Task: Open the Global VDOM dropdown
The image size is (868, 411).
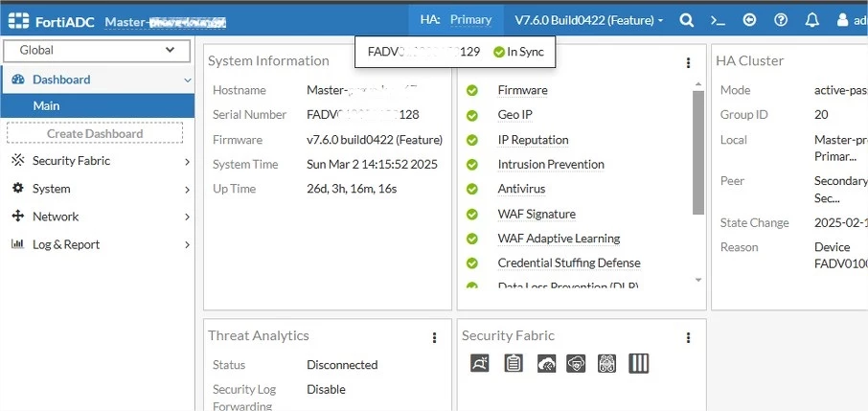Action: point(97,51)
